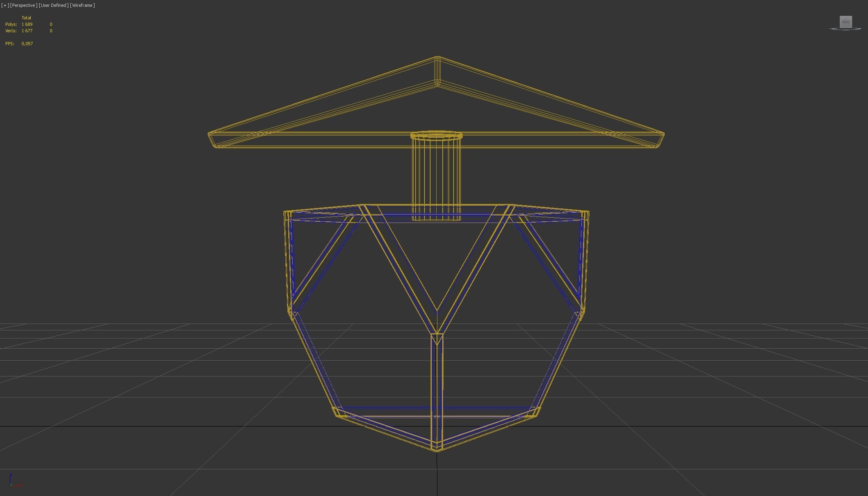Open the [+] general viewport menu

click(x=5, y=5)
